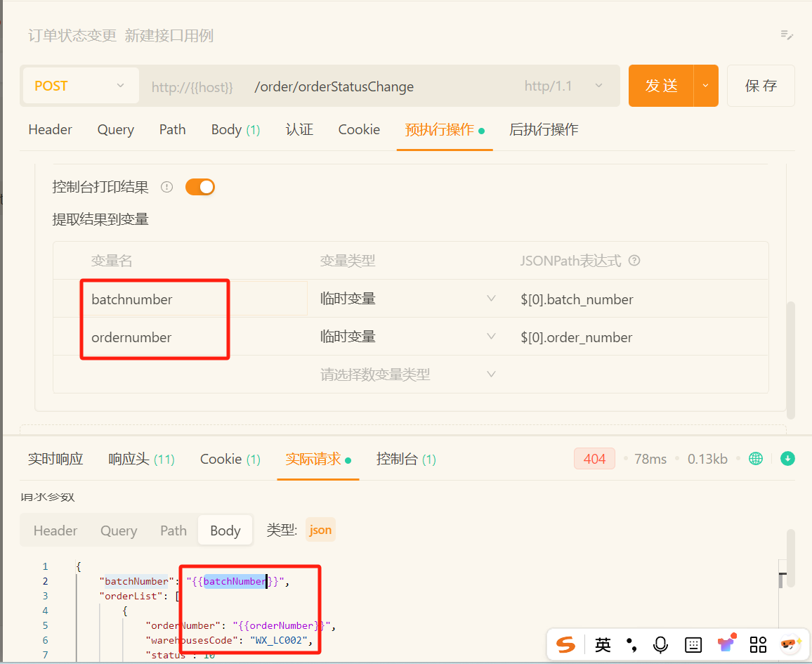Click the 订单状态变更 title text
812x664 pixels.
tap(72, 35)
